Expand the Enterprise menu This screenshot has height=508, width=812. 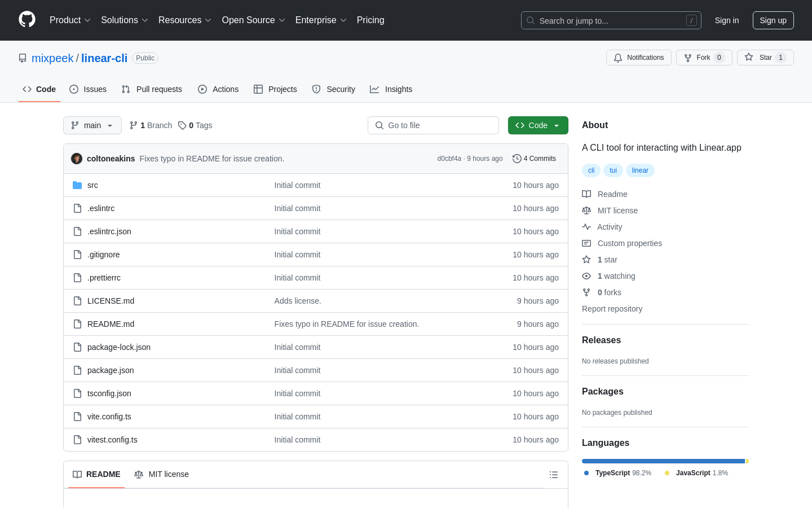[x=321, y=20]
